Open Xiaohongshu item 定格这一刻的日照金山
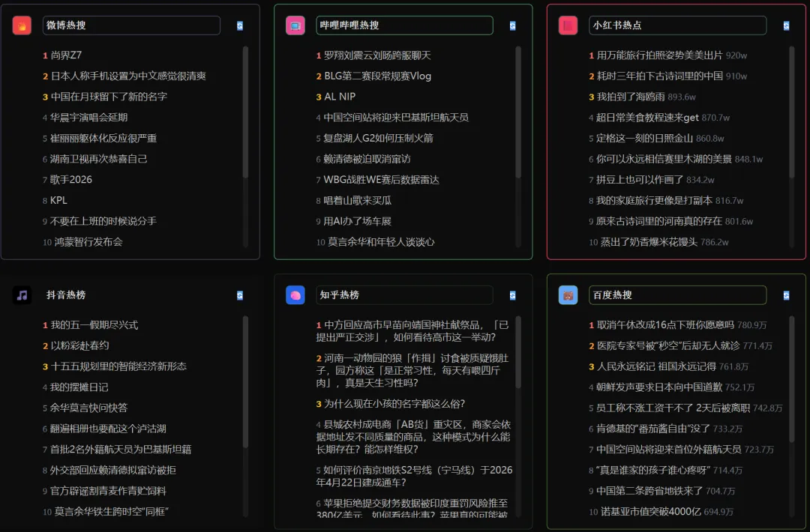 (x=645, y=138)
